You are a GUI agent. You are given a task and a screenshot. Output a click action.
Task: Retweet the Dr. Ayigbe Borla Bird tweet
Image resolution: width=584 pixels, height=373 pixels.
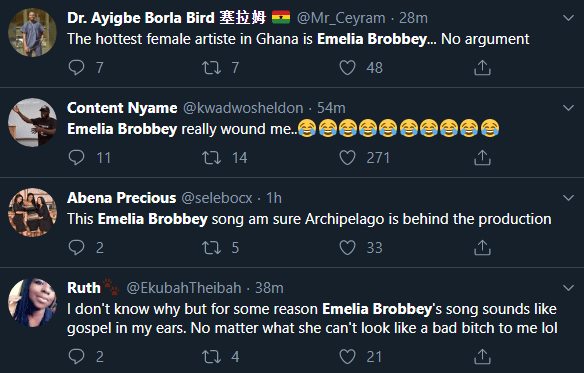(x=211, y=67)
